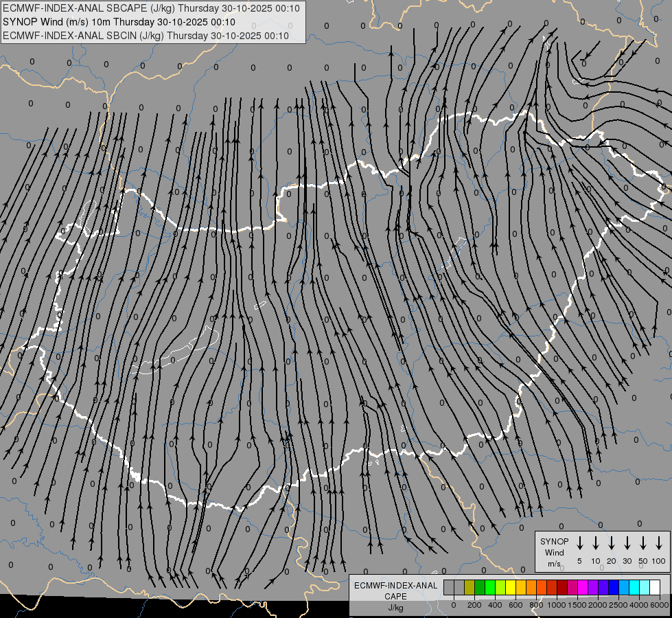This screenshot has width=672, height=618.
Task: Click the 10 m/s wind arrow in legend
Action: coord(596,543)
